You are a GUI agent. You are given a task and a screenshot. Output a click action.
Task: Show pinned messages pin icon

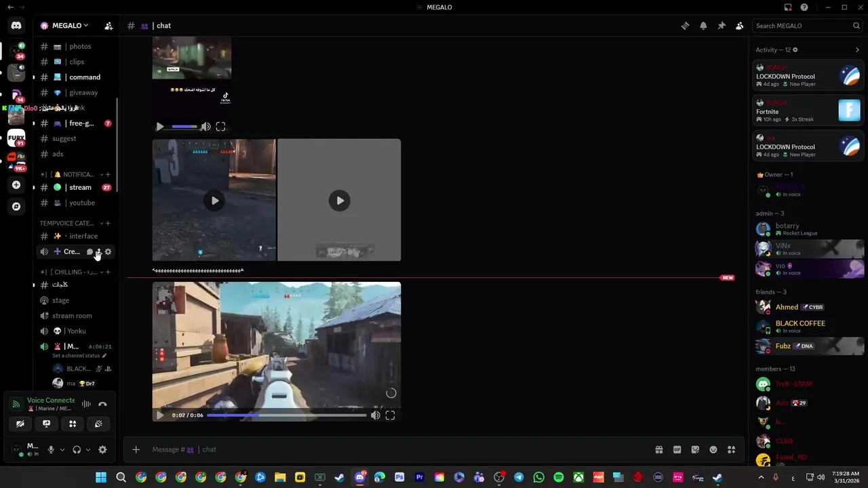[722, 26]
